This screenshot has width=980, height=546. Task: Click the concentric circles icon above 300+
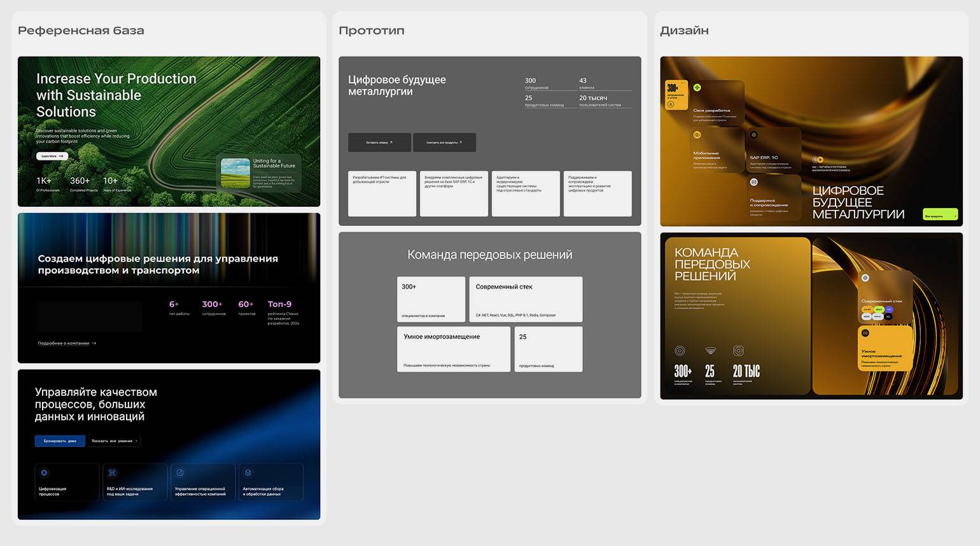coord(680,351)
